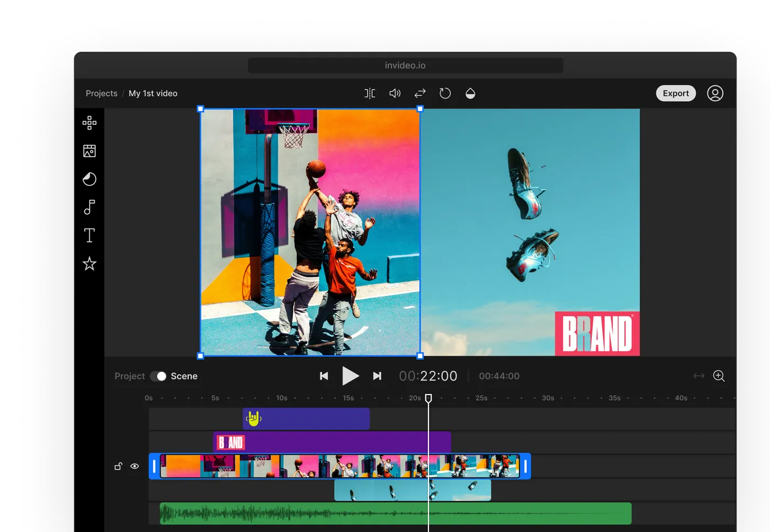This screenshot has width=770, height=532.
Task: Toggle the Project/Scene switch
Action: pos(158,376)
